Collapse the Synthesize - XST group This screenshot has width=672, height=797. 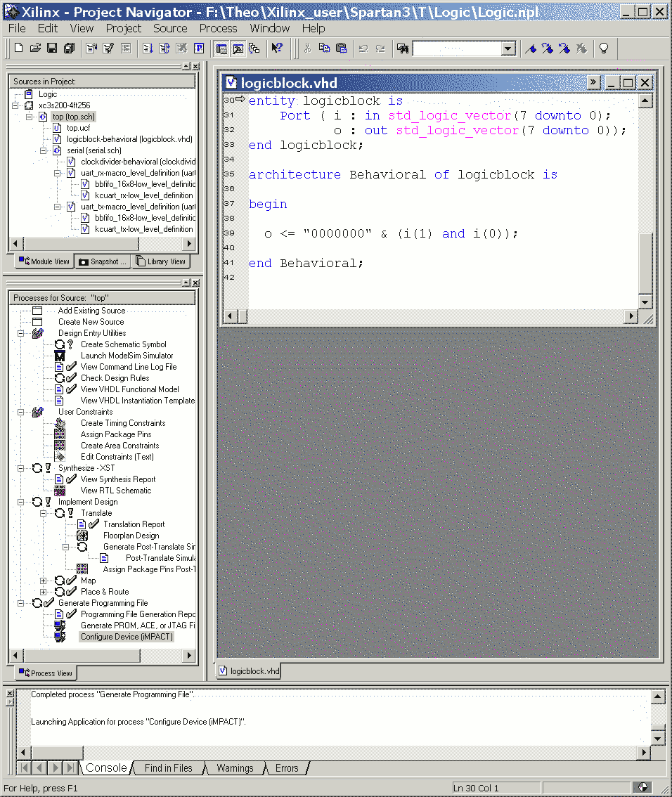(21, 468)
